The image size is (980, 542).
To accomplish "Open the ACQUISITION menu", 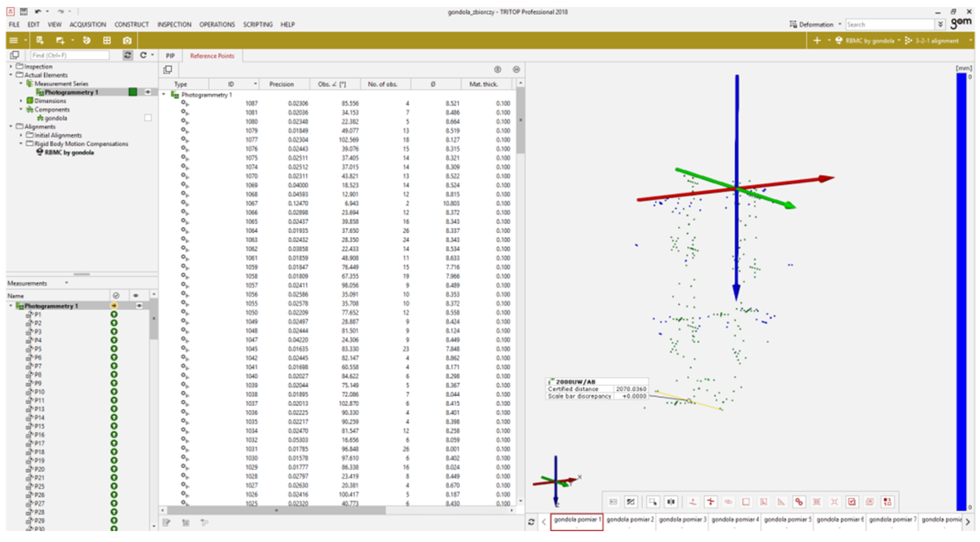I will pyautogui.click(x=88, y=24).
